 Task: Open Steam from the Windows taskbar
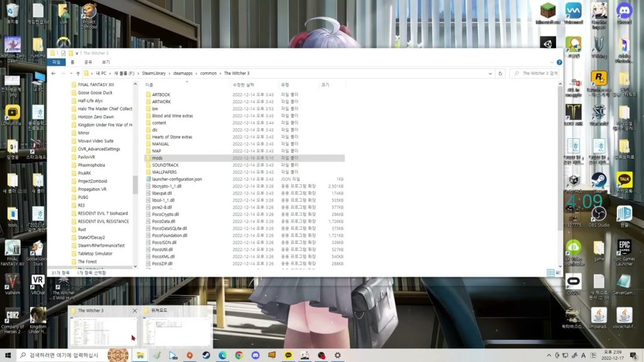206,355
